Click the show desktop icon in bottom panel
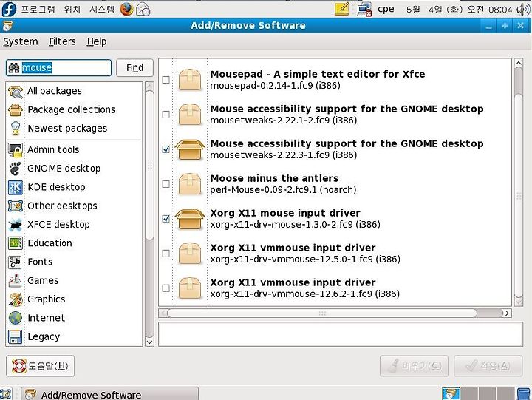The width and height of the screenshot is (532, 400). pyautogui.click(x=6, y=394)
